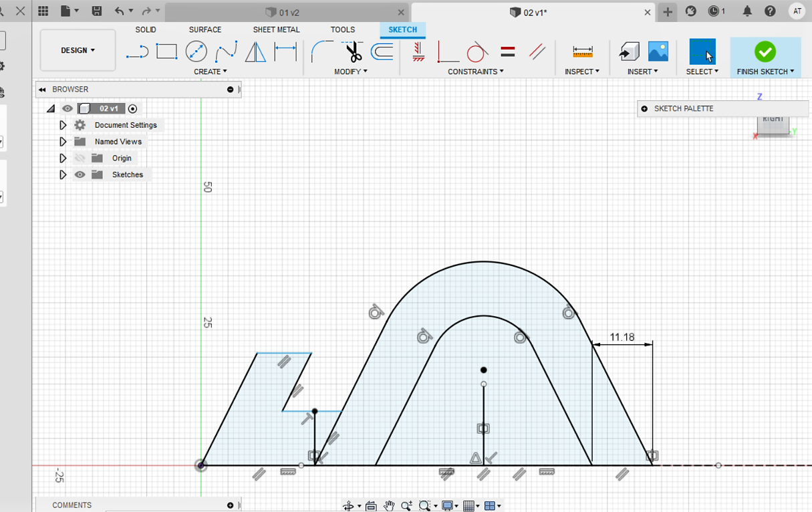Finish the sketch with the green checkmark
812x512 pixels.
[x=765, y=51]
